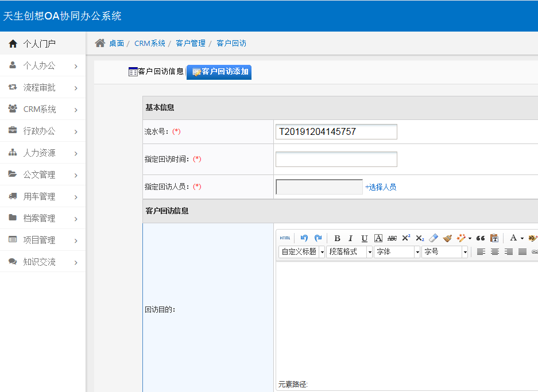Toggle underline formatting

pos(365,238)
